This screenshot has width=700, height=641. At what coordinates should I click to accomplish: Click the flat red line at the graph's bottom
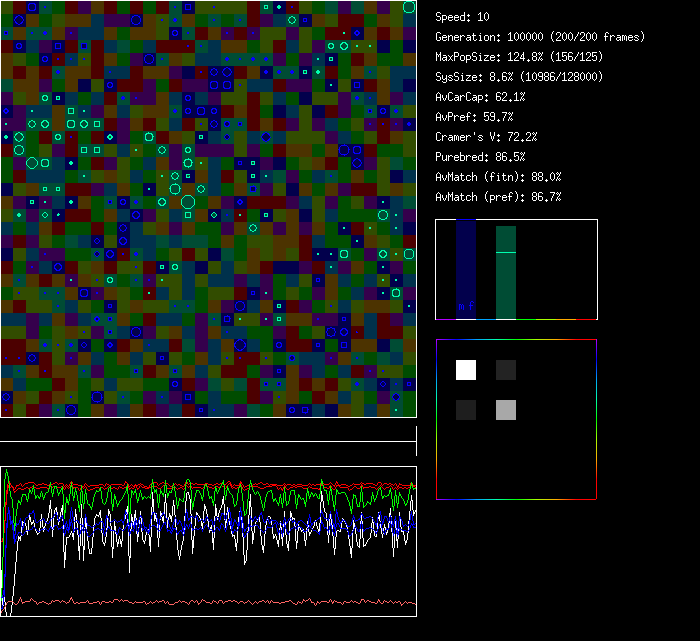tap(220, 602)
